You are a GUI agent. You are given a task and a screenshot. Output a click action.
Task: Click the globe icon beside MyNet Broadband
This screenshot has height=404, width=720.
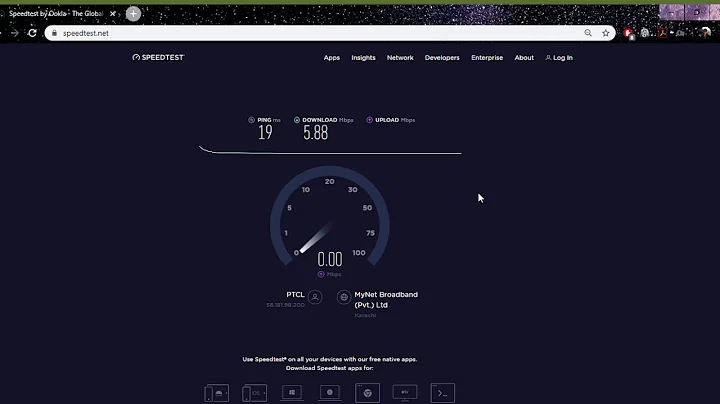(344, 297)
